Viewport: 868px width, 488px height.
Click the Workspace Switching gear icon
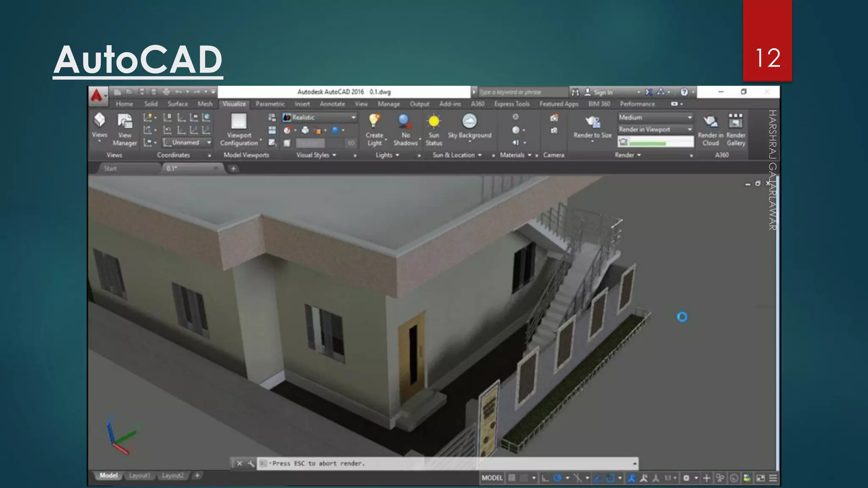686,478
